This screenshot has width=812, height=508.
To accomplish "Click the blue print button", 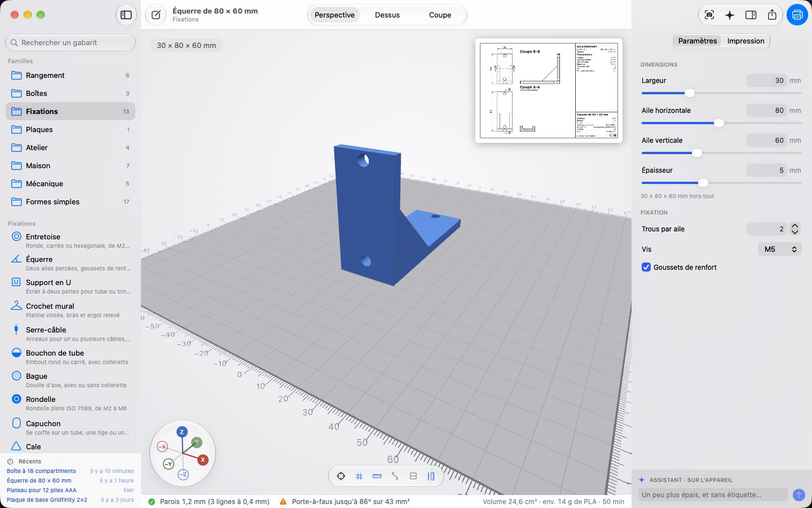I will pos(797,15).
